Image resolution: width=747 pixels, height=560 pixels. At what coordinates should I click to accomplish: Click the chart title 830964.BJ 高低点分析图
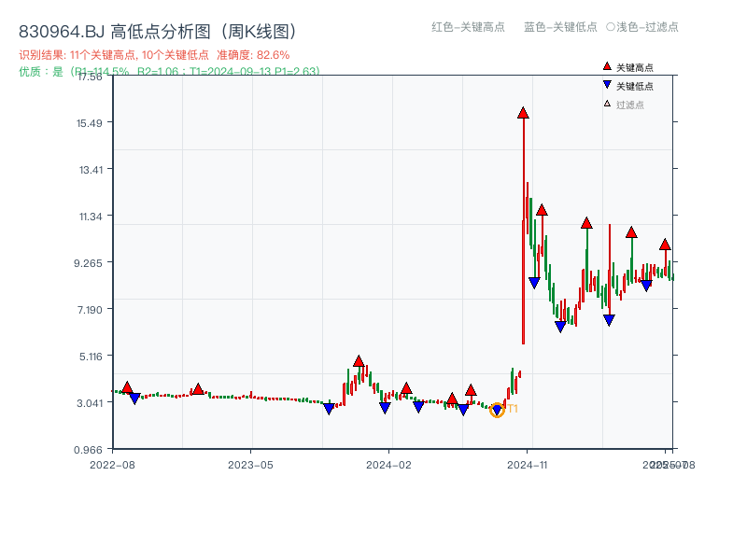coord(159,32)
